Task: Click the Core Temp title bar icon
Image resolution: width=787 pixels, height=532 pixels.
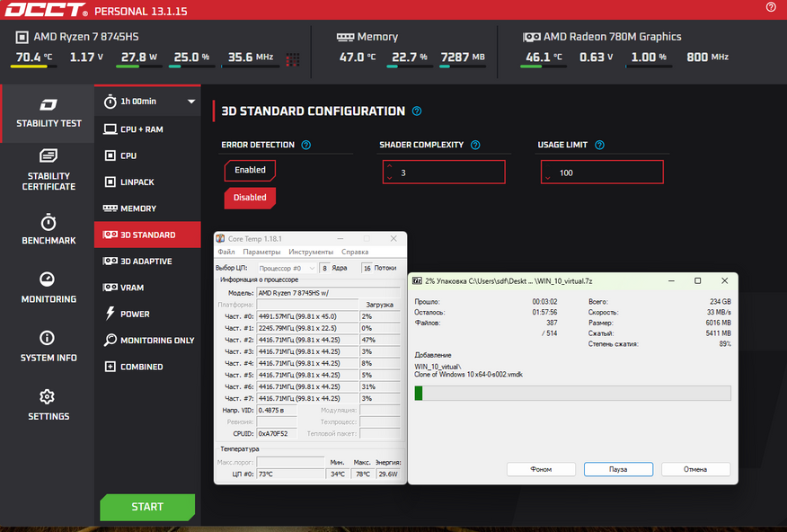Action: (220, 238)
